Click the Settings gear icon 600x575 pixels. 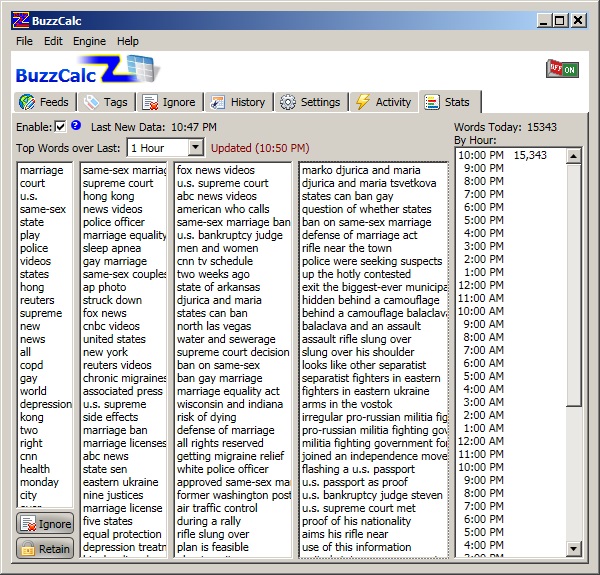click(288, 102)
